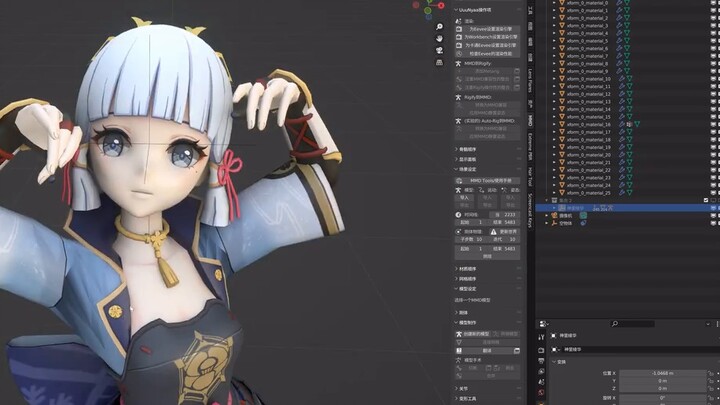Click green mesh data icon on xform_0_material_25 row
This screenshot has height=405, width=720.
(630, 193)
